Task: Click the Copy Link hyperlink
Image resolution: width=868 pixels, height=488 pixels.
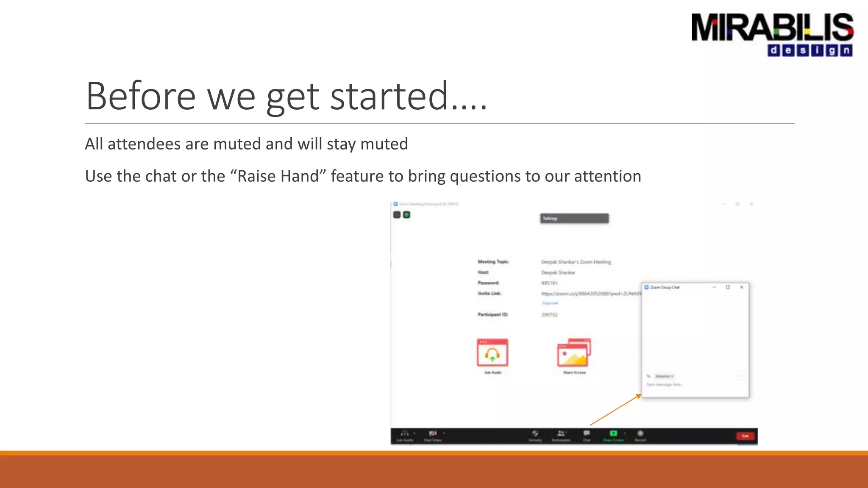Action: pos(550,303)
